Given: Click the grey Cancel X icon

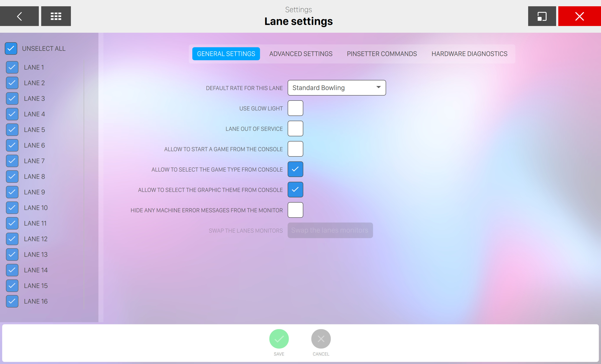Looking at the screenshot, I should 321,338.
